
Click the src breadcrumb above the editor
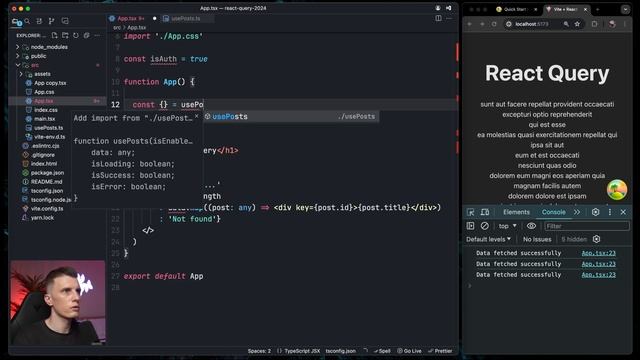click(x=117, y=27)
